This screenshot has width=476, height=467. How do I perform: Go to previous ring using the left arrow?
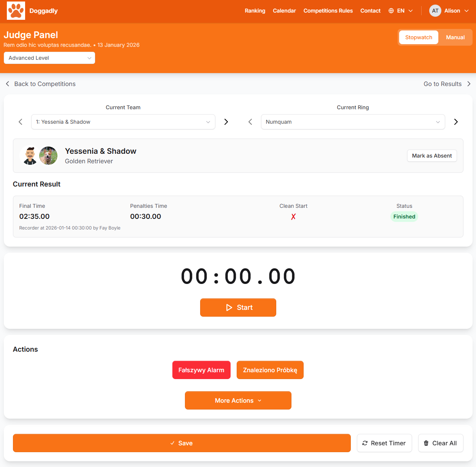[250, 122]
